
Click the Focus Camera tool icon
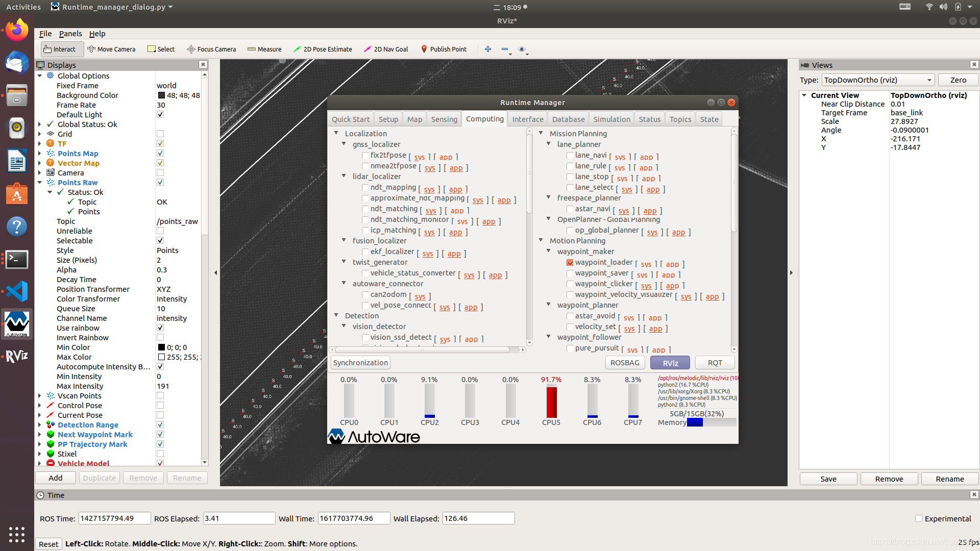click(x=191, y=49)
